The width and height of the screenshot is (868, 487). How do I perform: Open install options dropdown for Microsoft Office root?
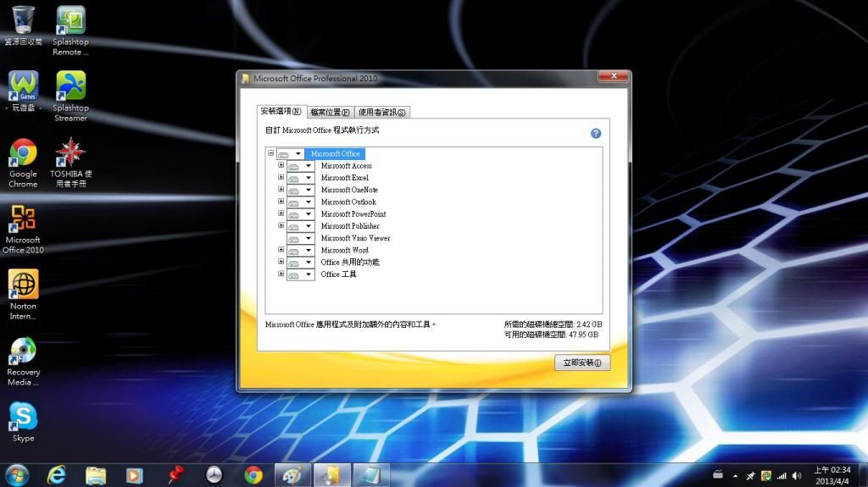pyautogui.click(x=291, y=154)
